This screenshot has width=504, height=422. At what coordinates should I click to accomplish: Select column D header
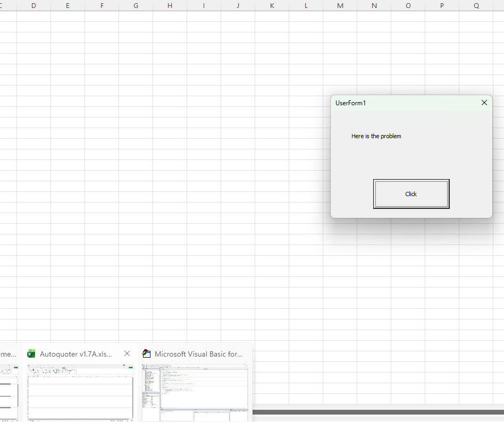[x=33, y=5]
